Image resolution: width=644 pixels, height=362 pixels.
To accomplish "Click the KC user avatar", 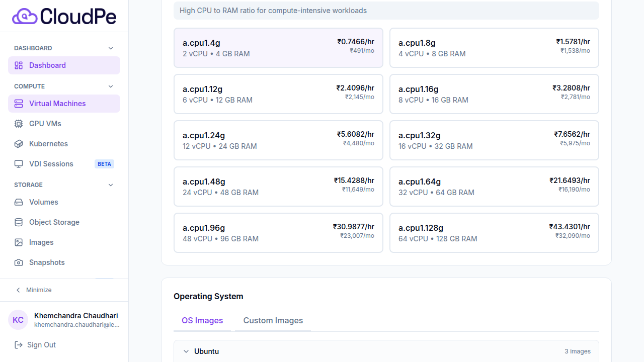I will click(18, 320).
